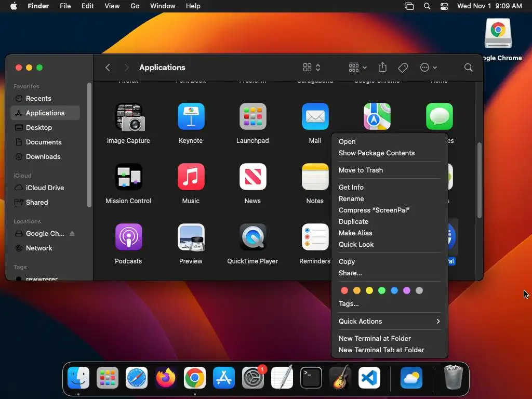Select the Keynote app icon
The height and width of the screenshot is (399, 532).
click(x=191, y=116)
